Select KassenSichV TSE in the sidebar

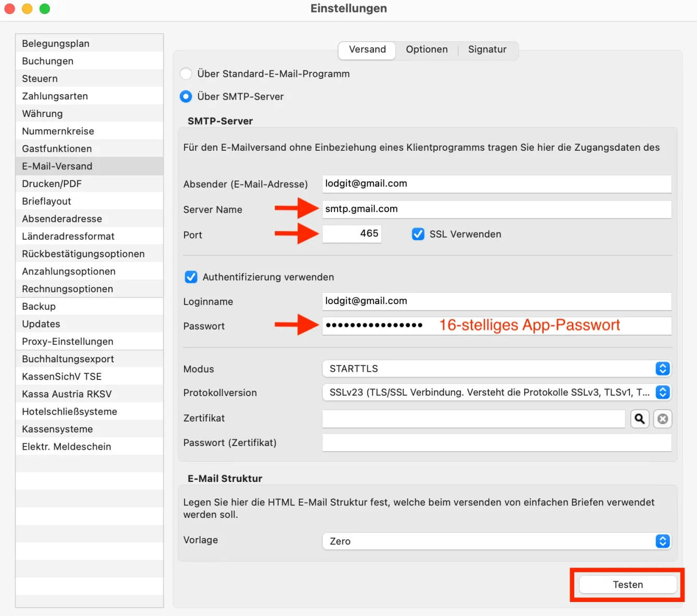coord(89,377)
